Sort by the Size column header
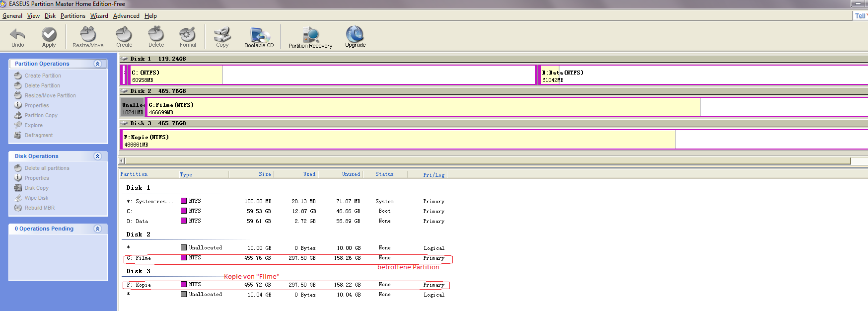The width and height of the screenshot is (868, 311). click(251, 174)
